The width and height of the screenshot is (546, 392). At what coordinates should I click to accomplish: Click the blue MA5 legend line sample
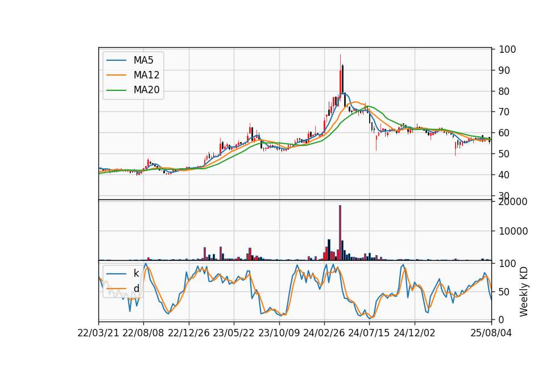click(x=116, y=60)
